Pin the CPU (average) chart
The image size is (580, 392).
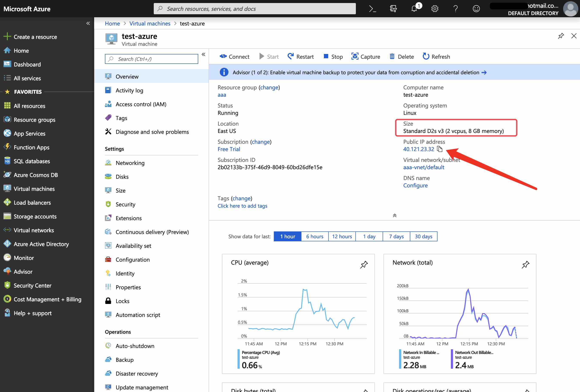(x=364, y=264)
